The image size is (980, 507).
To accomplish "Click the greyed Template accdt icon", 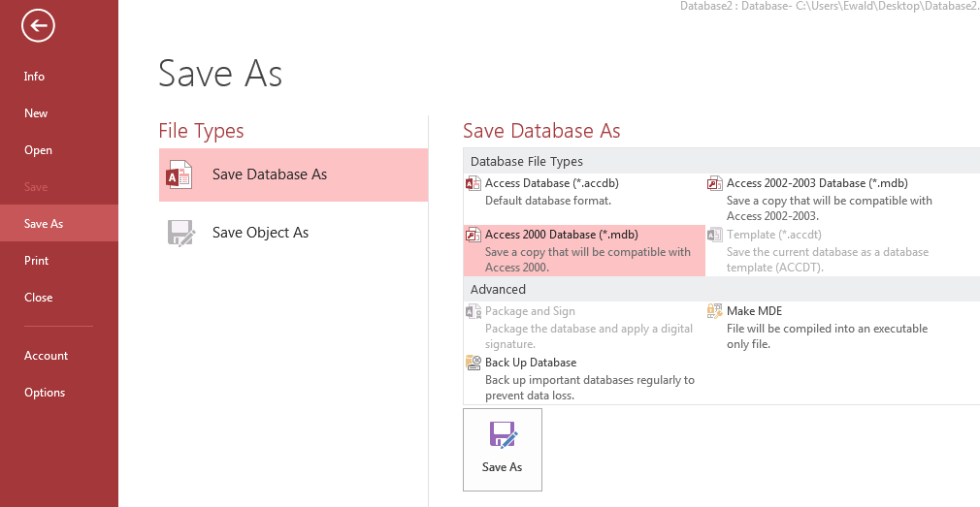I will (715, 235).
